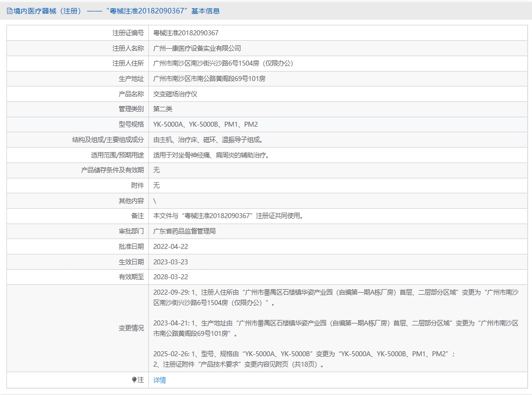Click the 产品储存条件及有效期 label
The height and width of the screenshot is (395, 532).
coord(113,170)
